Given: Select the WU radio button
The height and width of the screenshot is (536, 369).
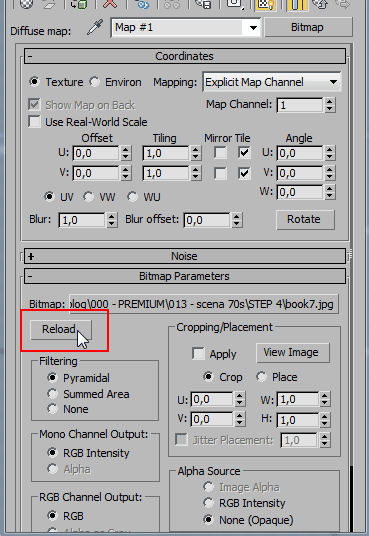Looking at the screenshot, I should click(132, 197).
